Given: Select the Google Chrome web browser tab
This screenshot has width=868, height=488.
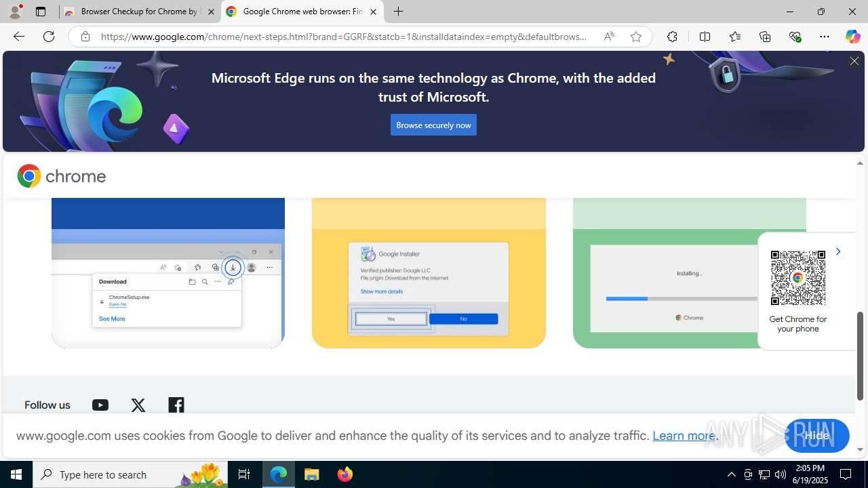Looking at the screenshot, I should [302, 12].
